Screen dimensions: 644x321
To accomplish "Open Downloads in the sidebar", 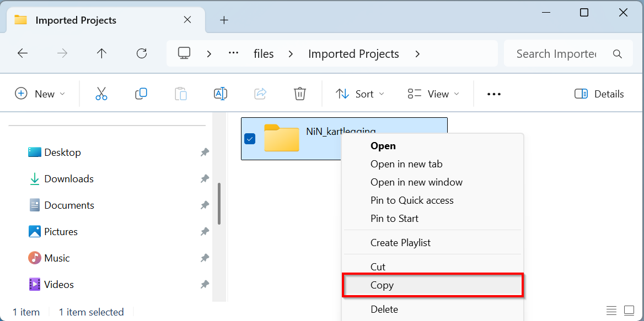I will [x=68, y=179].
